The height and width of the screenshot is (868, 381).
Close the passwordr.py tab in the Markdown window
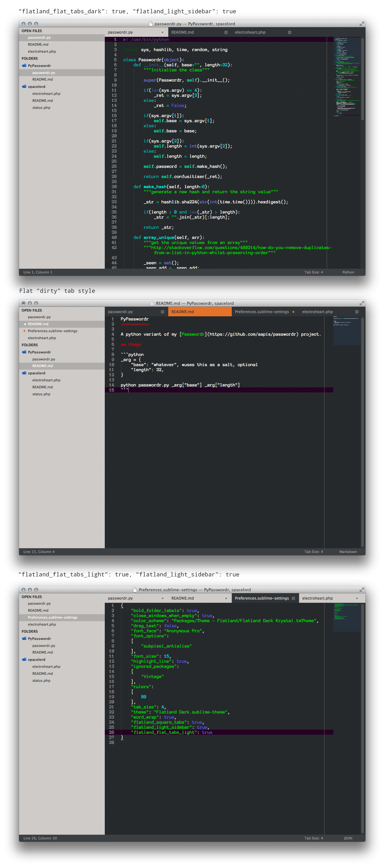(163, 312)
